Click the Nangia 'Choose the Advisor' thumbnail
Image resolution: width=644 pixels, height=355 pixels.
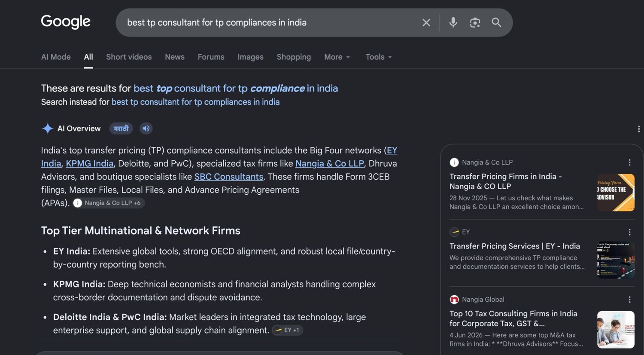(616, 193)
